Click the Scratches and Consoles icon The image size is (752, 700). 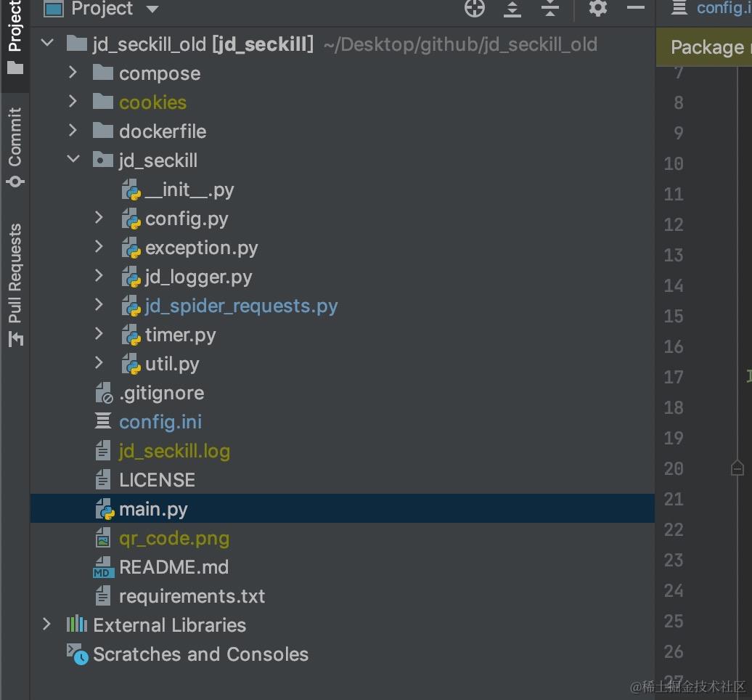(77, 654)
